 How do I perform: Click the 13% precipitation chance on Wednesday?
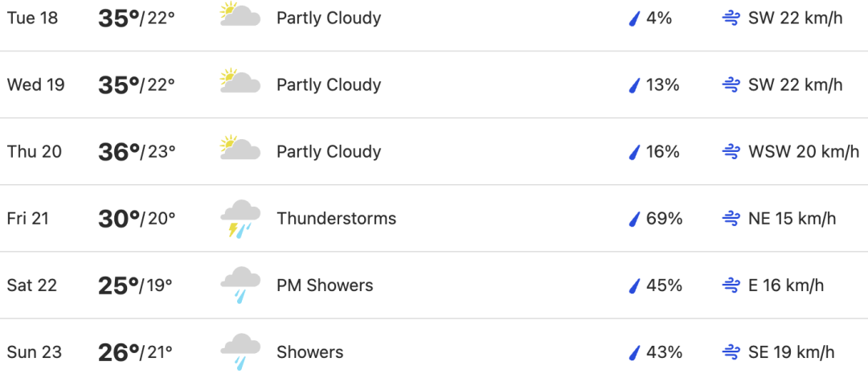click(x=662, y=84)
